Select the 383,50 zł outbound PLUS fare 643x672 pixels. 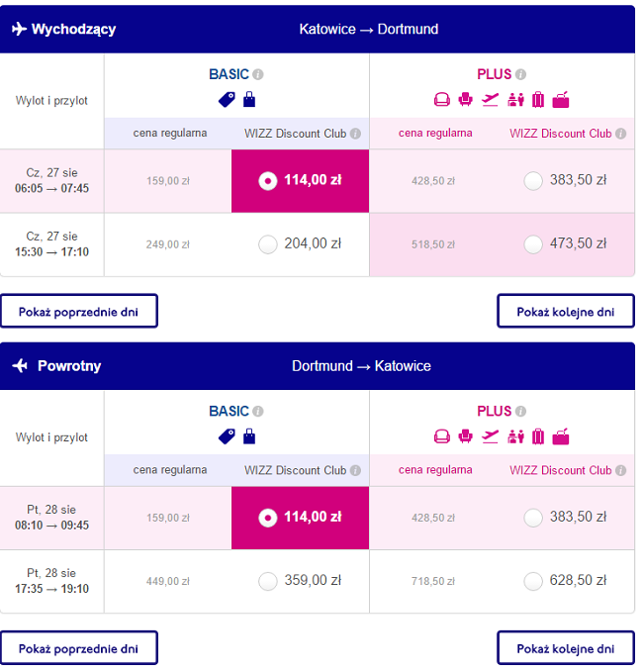pos(533,181)
